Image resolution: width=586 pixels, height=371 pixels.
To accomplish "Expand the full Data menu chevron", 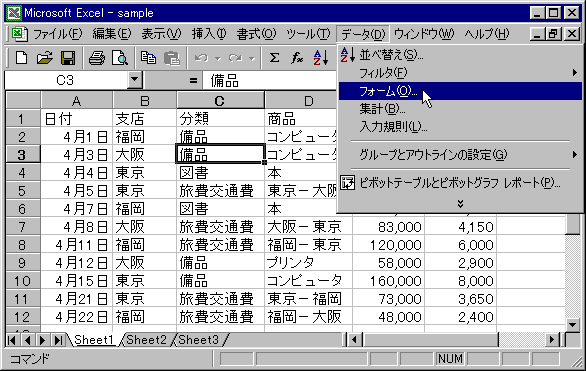I will click(460, 204).
